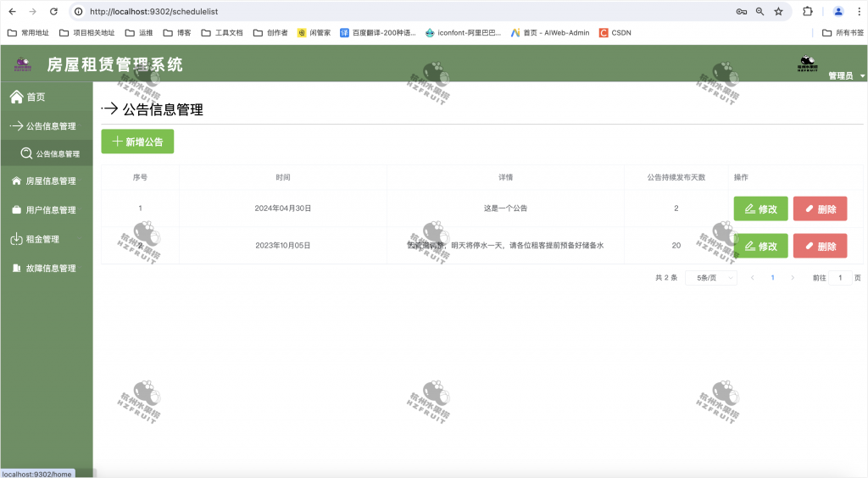868x478 pixels.
Task: Click the next page arrow in pagination
Action: click(x=793, y=278)
